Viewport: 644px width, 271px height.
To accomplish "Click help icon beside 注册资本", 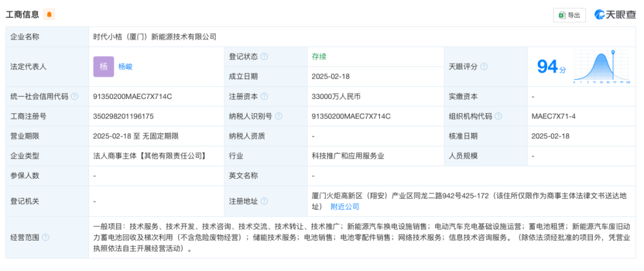I will pyautogui.click(x=264, y=96).
